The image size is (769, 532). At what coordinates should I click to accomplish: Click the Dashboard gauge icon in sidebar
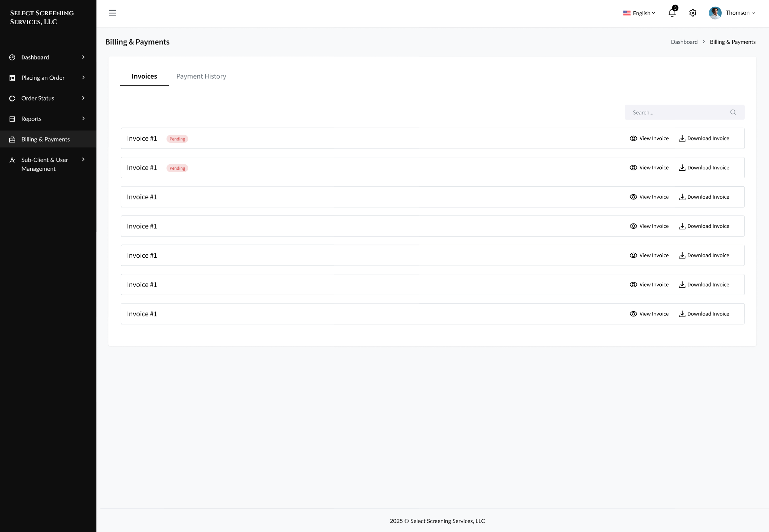(x=12, y=57)
